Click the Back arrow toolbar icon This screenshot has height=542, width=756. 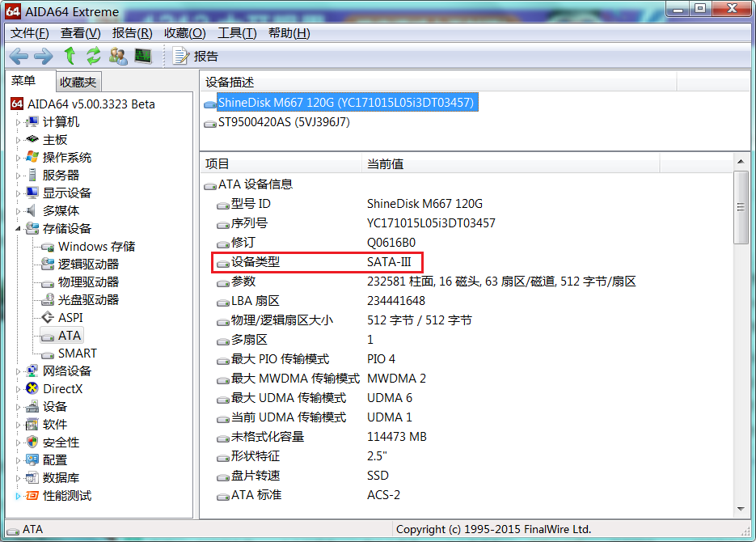coord(19,56)
